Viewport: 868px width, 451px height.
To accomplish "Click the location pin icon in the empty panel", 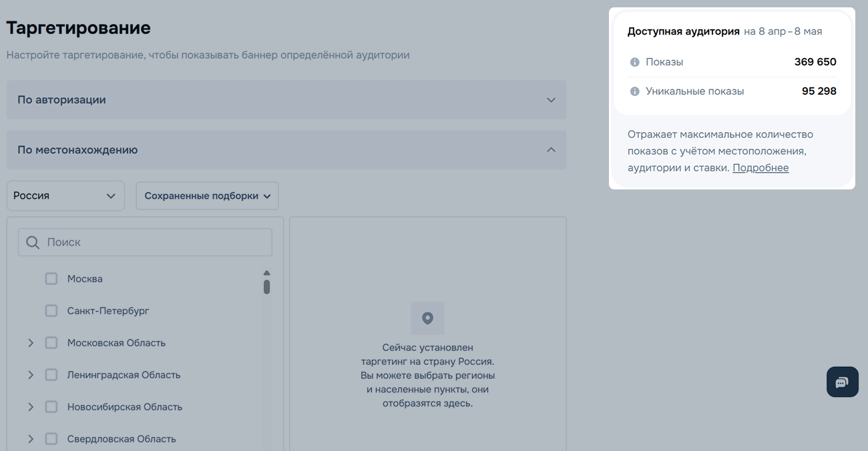I will tap(427, 318).
